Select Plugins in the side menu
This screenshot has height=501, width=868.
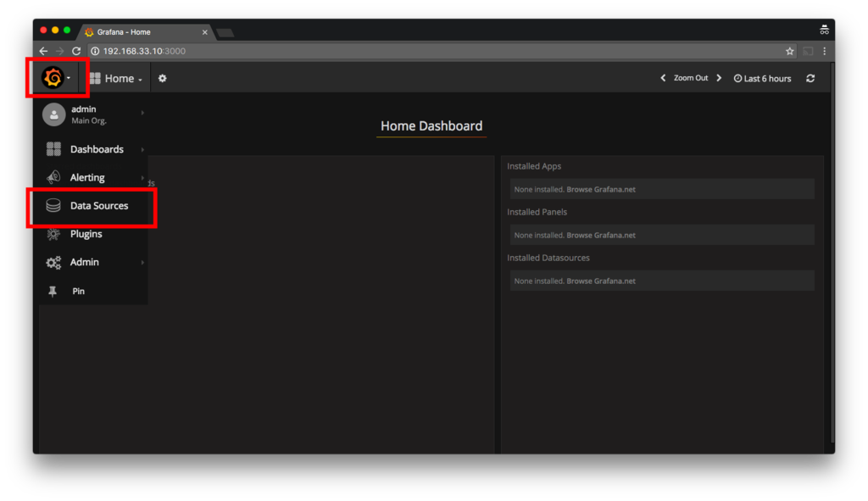(x=86, y=234)
